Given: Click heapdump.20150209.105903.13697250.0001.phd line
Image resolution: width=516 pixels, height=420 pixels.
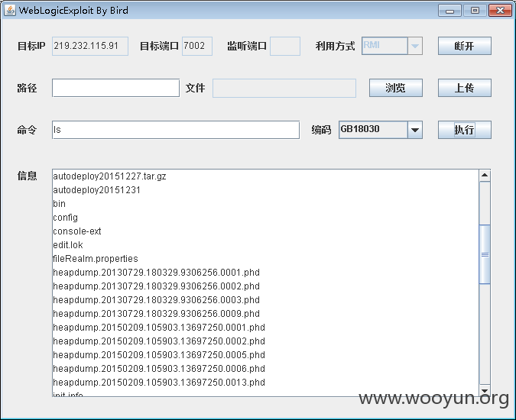Looking at the screenshot, I should (x=159, y=328).
